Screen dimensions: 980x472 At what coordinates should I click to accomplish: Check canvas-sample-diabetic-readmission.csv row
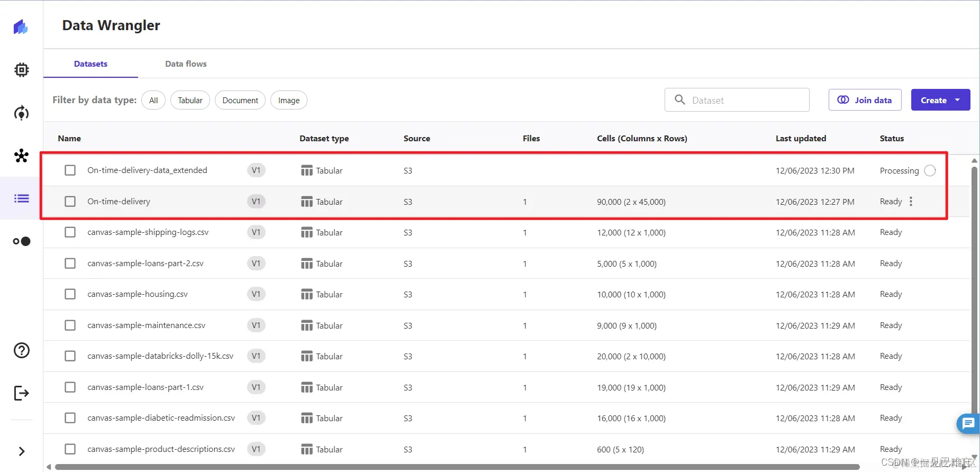pyautogui.click(x=70, y=417)
